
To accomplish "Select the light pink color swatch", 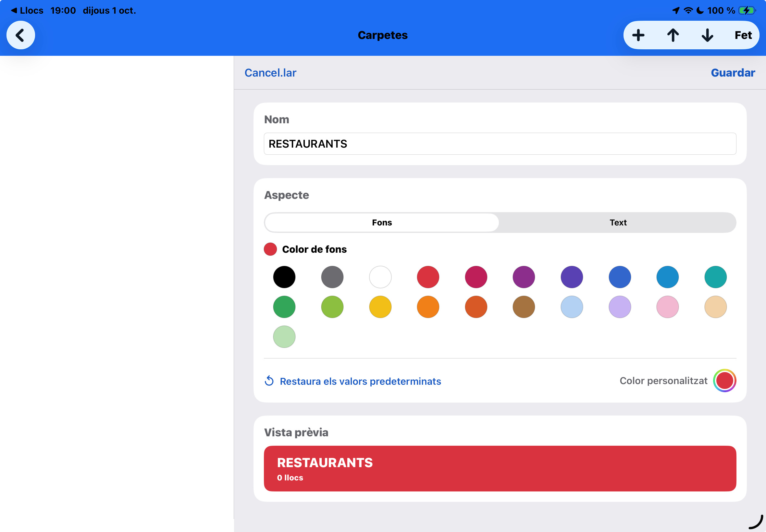I will coord(668,307).
